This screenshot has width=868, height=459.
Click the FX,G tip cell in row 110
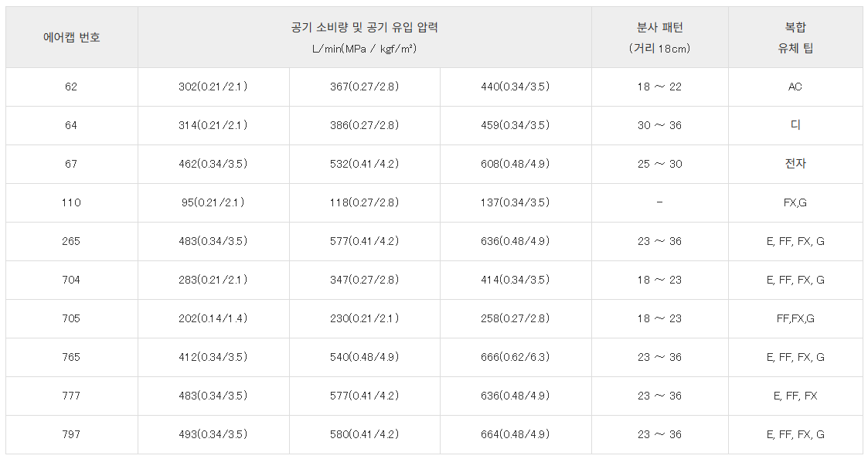pos(795,202)
